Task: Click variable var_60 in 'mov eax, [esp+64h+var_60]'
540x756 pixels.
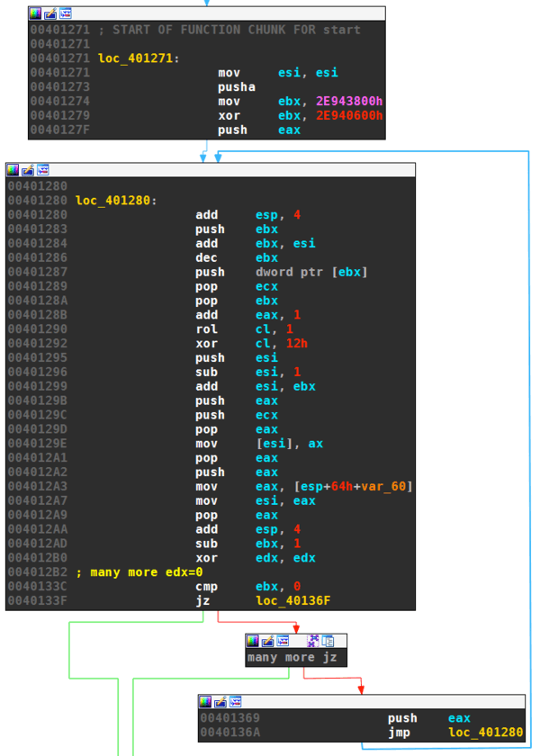Action: tap(383, 487)
